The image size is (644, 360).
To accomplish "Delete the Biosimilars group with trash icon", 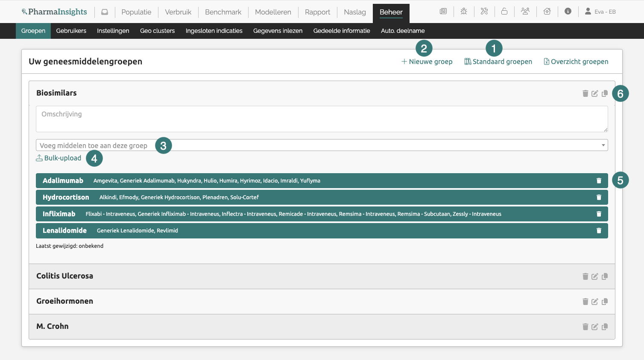I will [585, 93].
